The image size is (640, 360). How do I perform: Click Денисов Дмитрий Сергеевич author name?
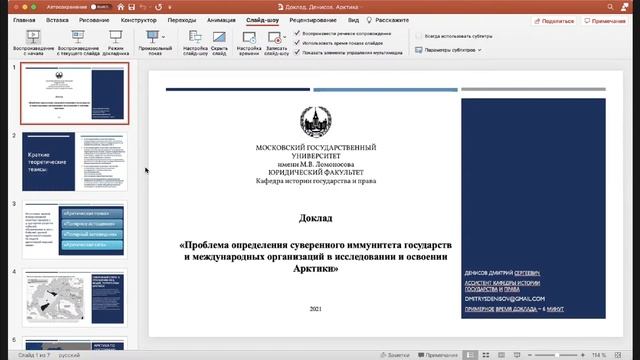point(502,273)
